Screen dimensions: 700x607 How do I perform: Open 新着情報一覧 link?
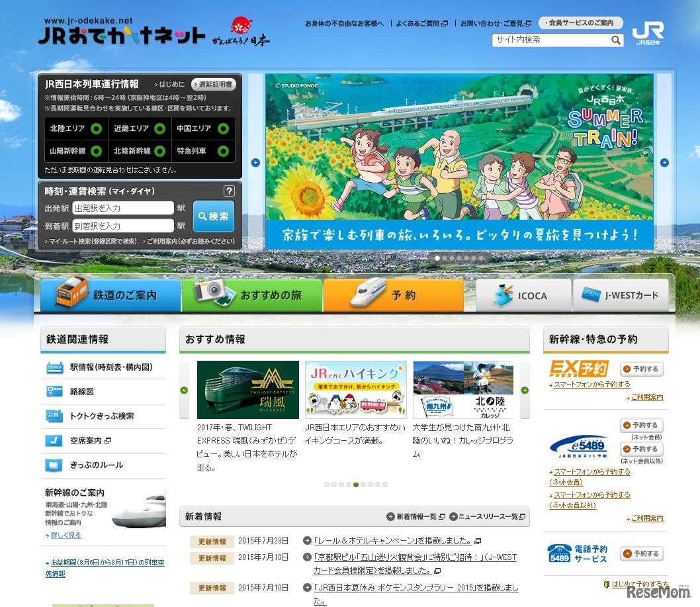(416, 517)
